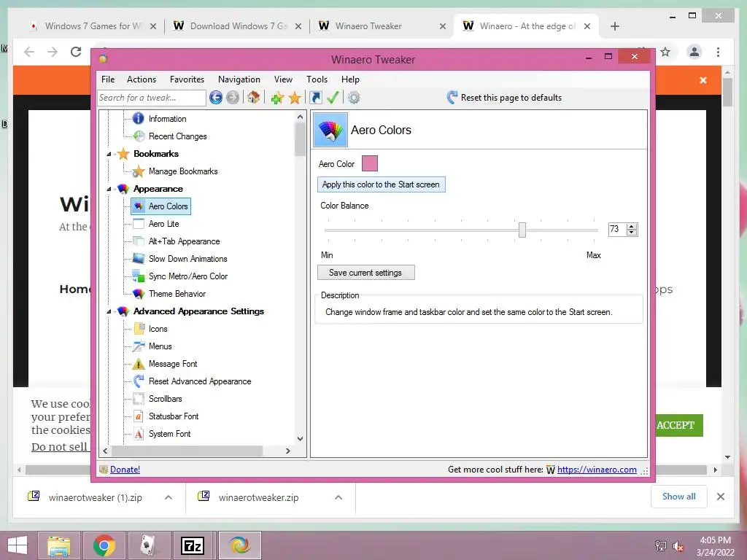Collapse the Appearance tree category
Screen dimensions: 747x560
[109, 189]
